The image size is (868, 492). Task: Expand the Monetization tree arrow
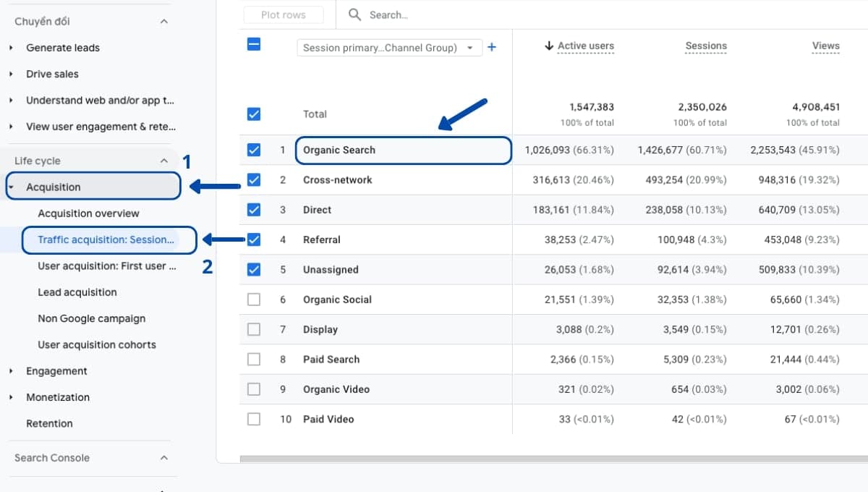11,397
